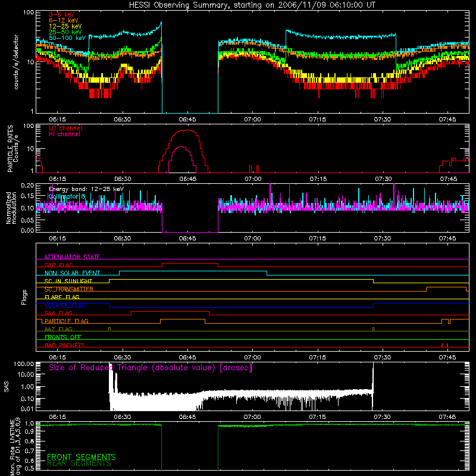The image size is (476, 476).
Task: Click the 0.8 livetime axis value
Action: (30, 441)
